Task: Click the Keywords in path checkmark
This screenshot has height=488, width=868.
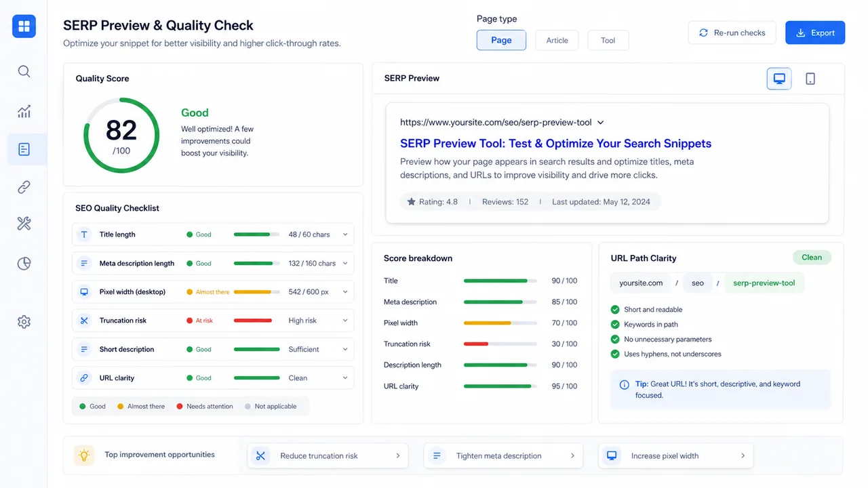Action: pyautogui.click(x=616, y=325)
